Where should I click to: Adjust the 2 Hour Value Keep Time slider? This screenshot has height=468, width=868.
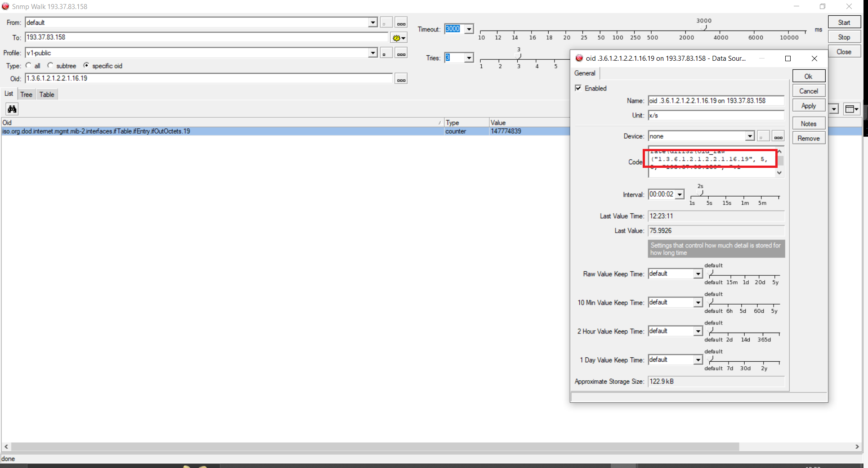coord(711,331)
